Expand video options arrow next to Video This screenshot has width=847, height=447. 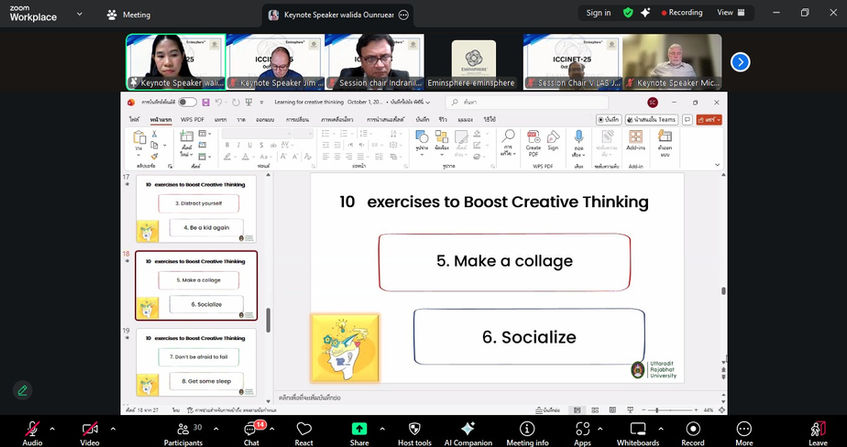(113, 429)
